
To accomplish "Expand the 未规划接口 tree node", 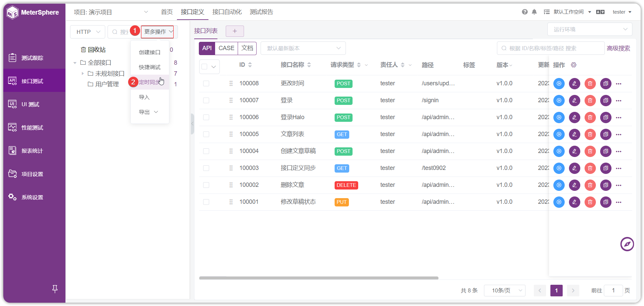I will (83, 74).
